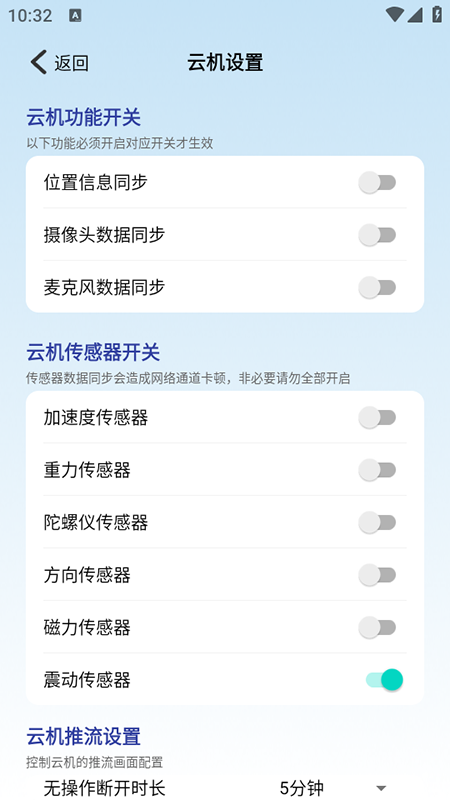This screenshot has width=450, height=800.
Task: Tap the battery status icon
Action: 437,14
